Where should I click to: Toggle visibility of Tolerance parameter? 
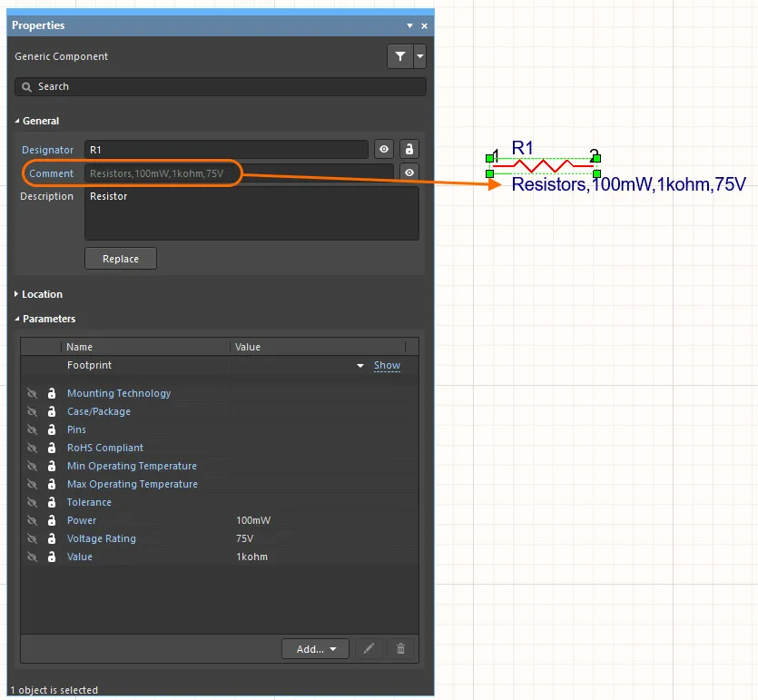pyautogui.click(x=32, y=502)
